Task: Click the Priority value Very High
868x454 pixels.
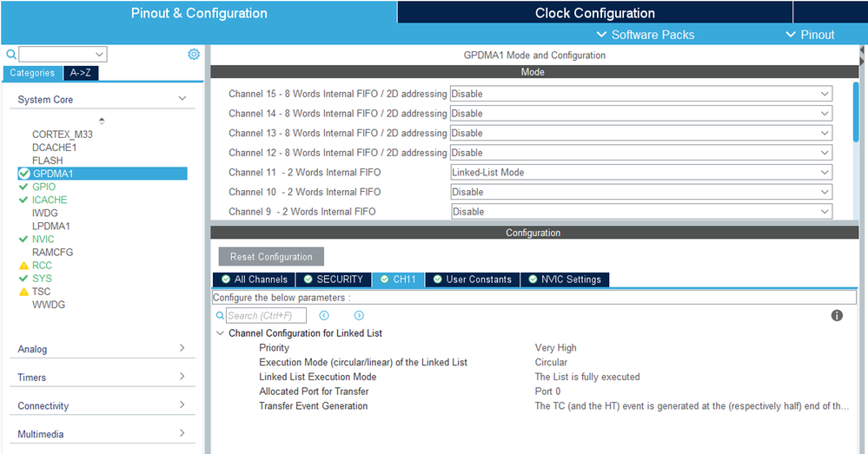Action: [x=555, y=348]
